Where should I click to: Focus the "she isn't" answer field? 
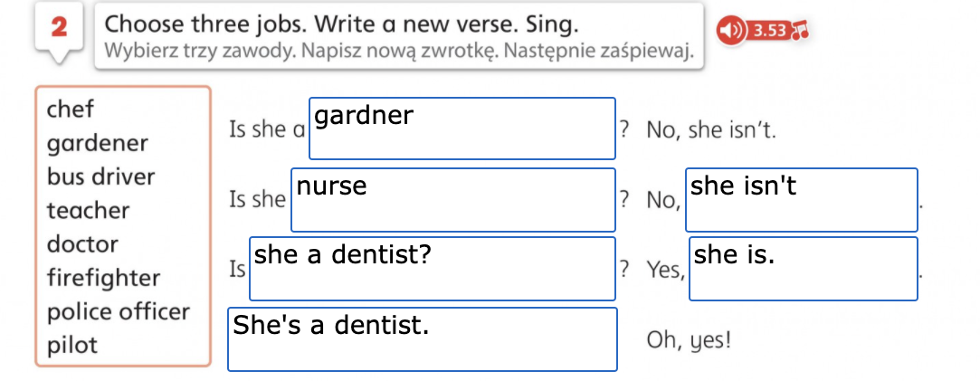pyautogui.click(x=801, y=199)
